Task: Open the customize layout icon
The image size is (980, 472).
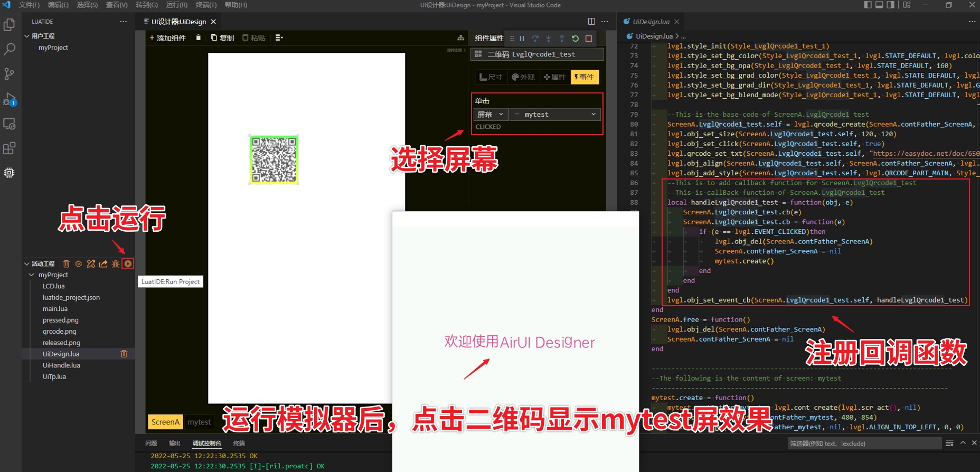Action: pos(907,5)
